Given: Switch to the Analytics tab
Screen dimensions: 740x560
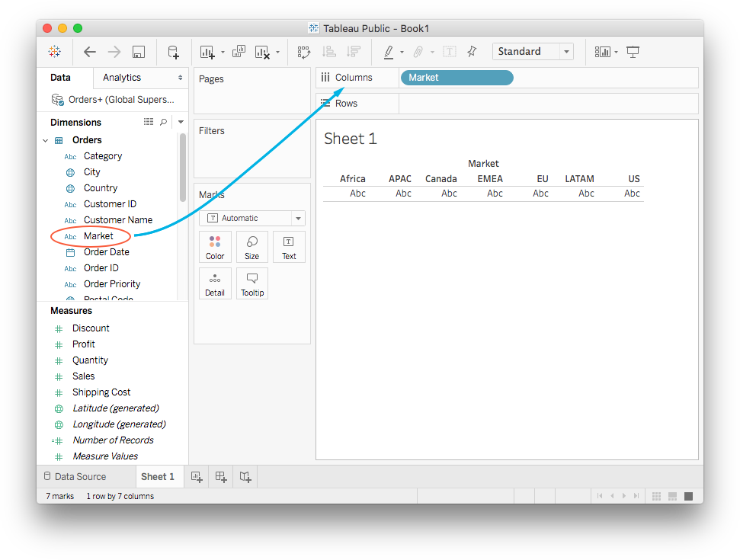Looking at the screenshot, I should click(122, 78).
